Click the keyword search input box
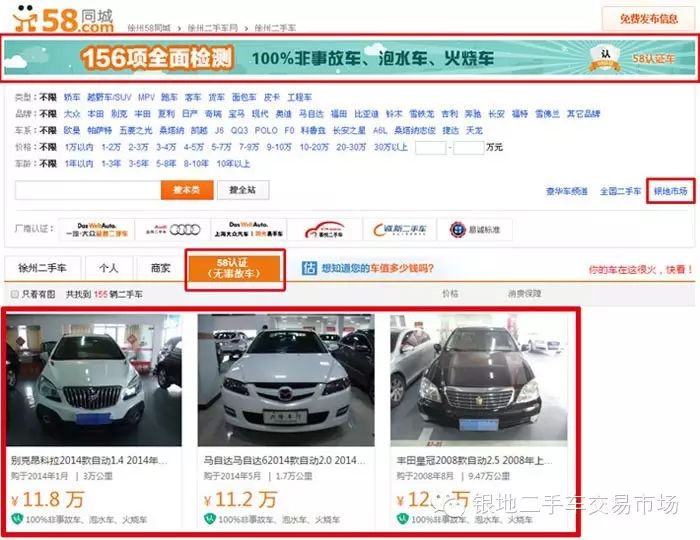 click(88, 190)
